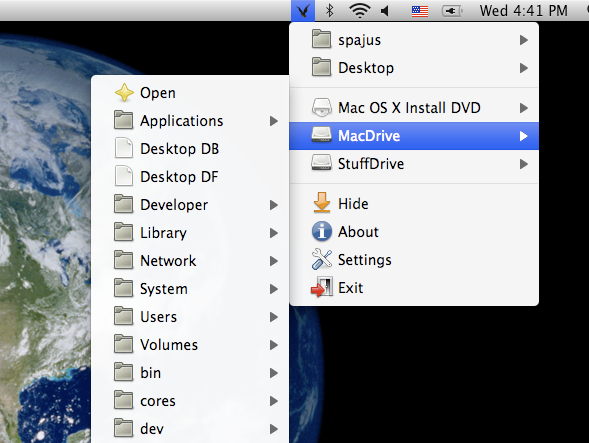Click the dev folder icon
Screen dimensions: 589x443
(124, 428)
